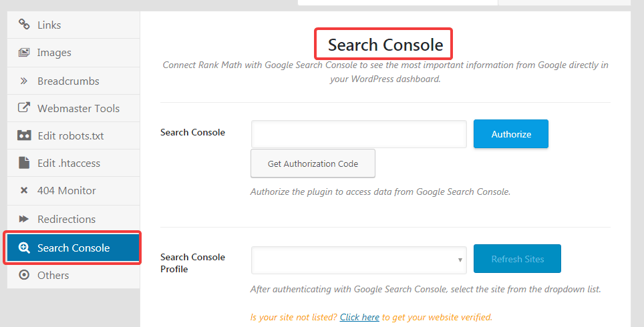The width and height of the screenshot is (644, 327).
Task: Click the Breadcrumbs double-chevron icon
Action: pyautogui.click(x=24, y=81)
